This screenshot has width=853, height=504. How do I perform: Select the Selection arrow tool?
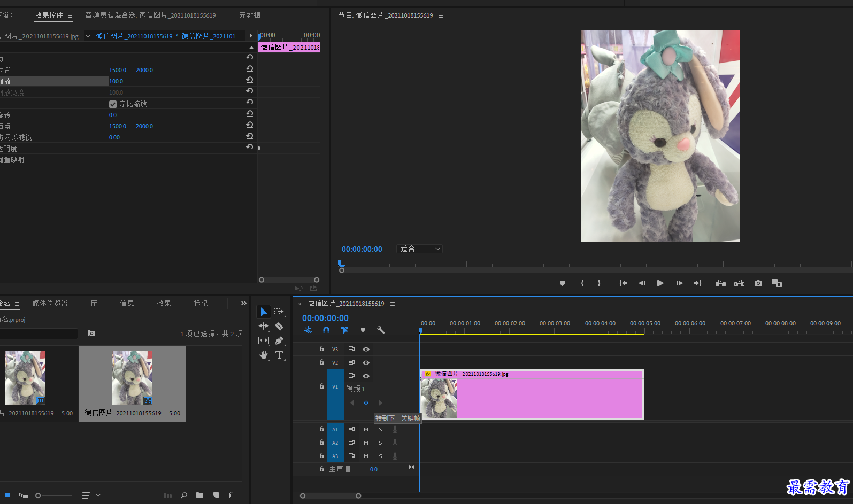(x=263, y=312)
